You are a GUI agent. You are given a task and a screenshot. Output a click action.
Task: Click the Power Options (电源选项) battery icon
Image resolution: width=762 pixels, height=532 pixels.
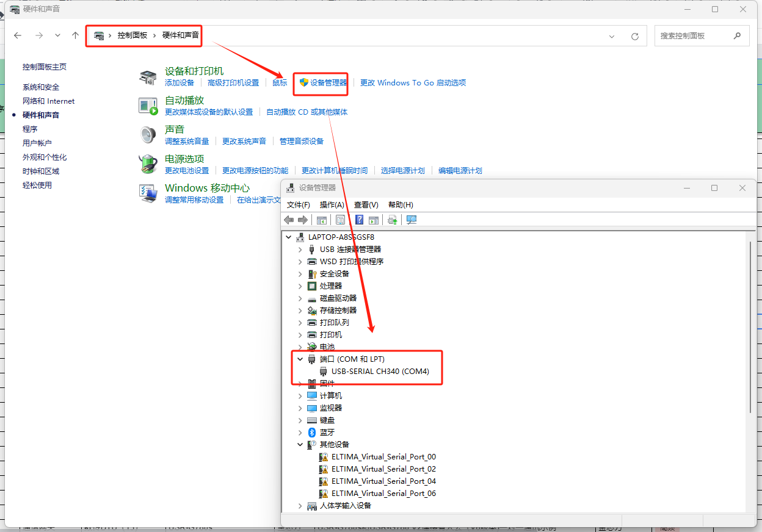tap(148, 164)
